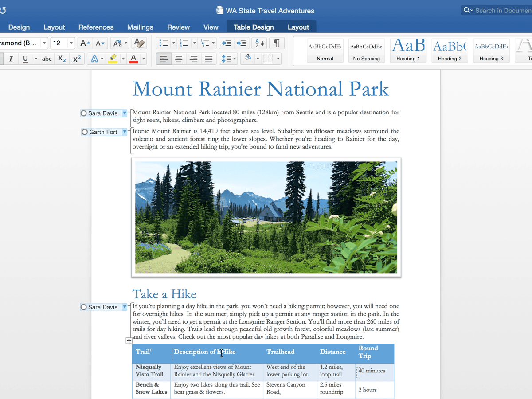Click the Nisqually Vista Trail cell
Screen dimensions: 532x399
[x=151, y=371]
